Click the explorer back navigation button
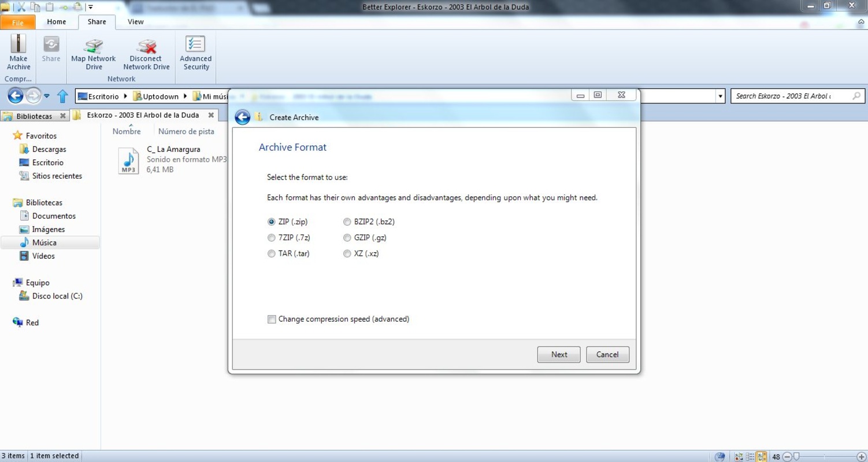The image size is (868, 462). [x=15, y=96]
